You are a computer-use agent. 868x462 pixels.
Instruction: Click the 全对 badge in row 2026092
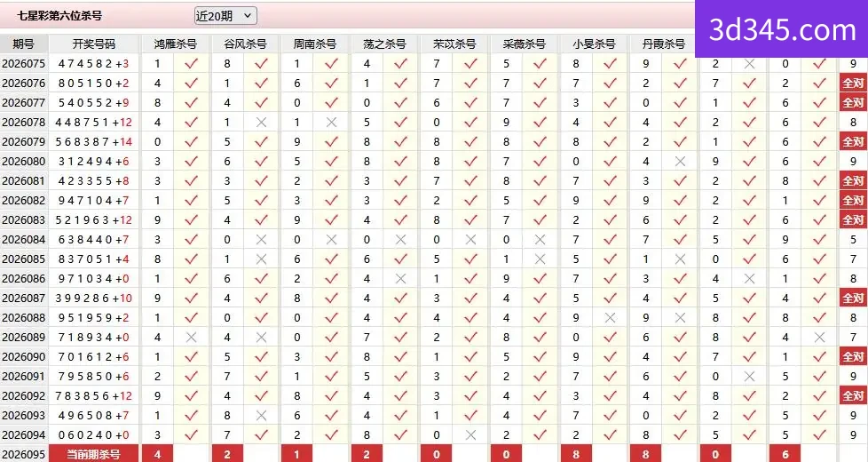coord(853,395)
